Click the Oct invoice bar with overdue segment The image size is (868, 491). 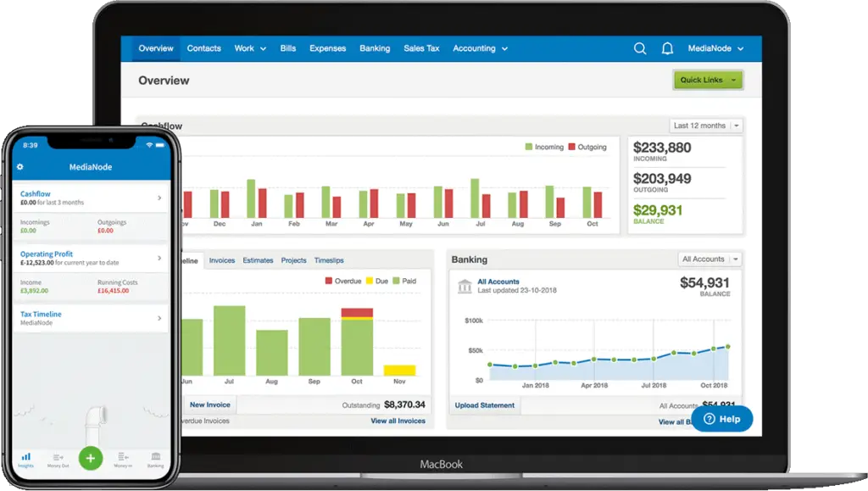coord(357,342)
